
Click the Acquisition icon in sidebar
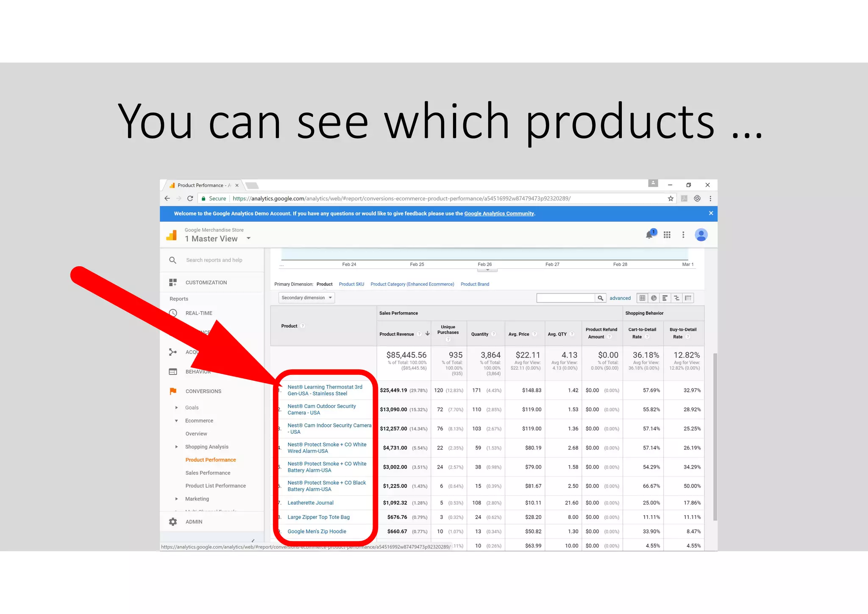(x=173, y=352)
